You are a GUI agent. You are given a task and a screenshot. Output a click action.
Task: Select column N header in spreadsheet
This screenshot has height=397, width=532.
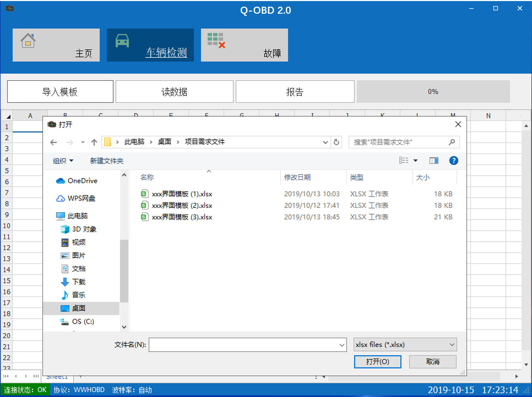click(488, 116)
